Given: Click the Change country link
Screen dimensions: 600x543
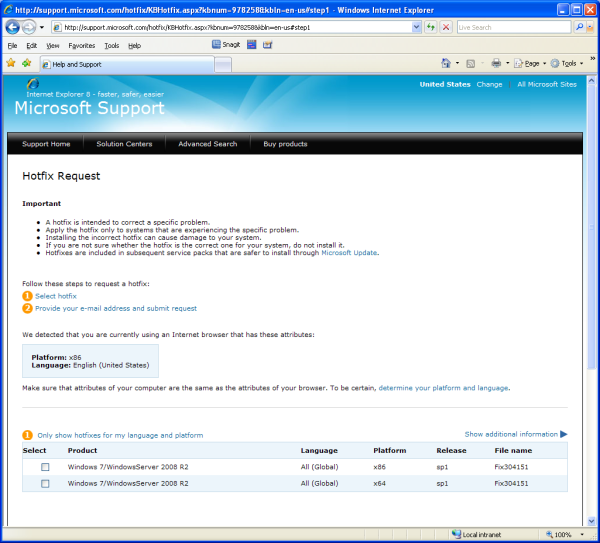Looking at the screenshot, I should point(489,85).
